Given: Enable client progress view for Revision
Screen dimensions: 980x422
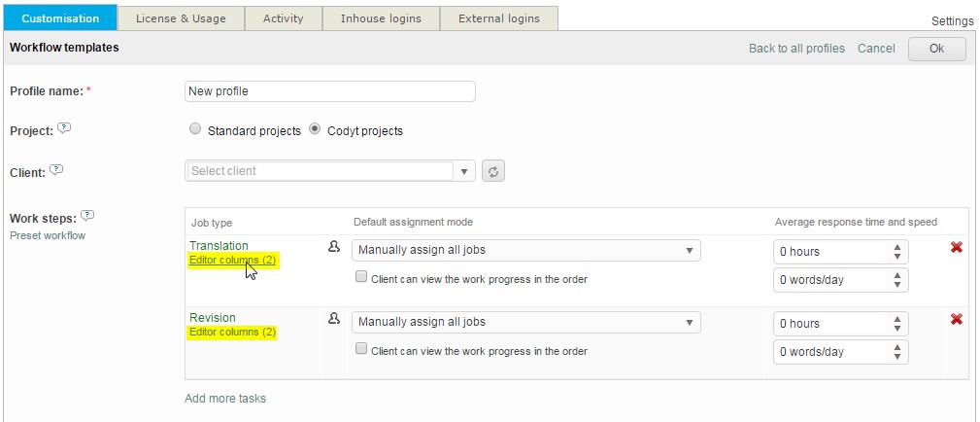Looking at the screenshot, I should 361,349.
